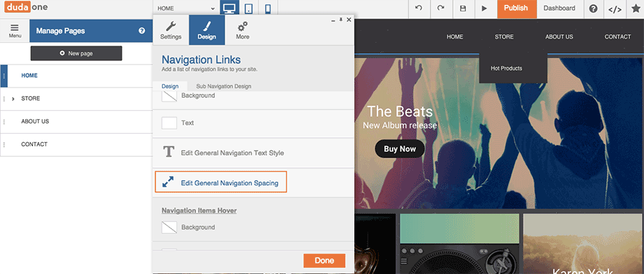The height and width of the screenshot is (274, 644).
Task: Click the T text style icon
Action: [169, 152]
